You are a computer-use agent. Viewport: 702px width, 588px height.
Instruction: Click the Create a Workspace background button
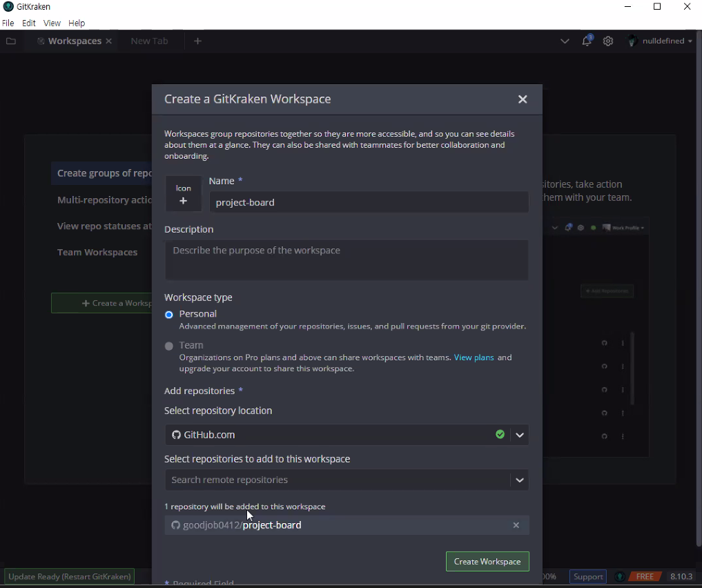[x=101, y=303]
